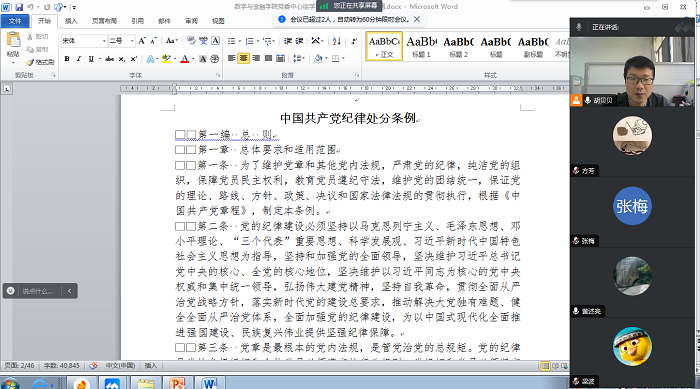Image resolution: width=700 pixels, height=389 pixels.
Task: Toggle Bold formatting in the font group
Action: (x=67, y=59)
